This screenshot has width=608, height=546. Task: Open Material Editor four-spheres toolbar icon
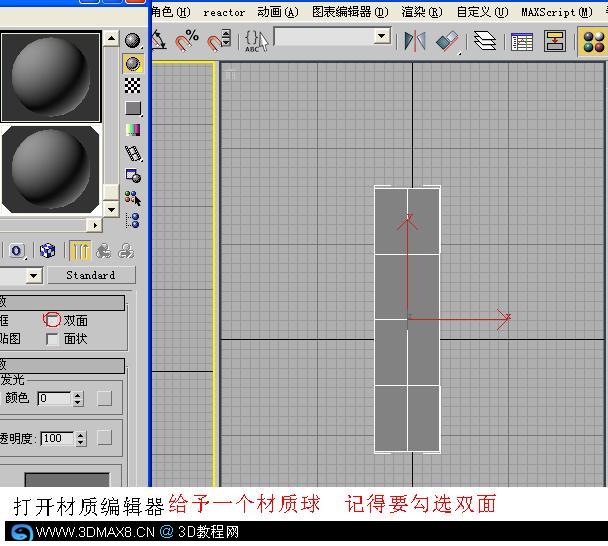point(593,42)
